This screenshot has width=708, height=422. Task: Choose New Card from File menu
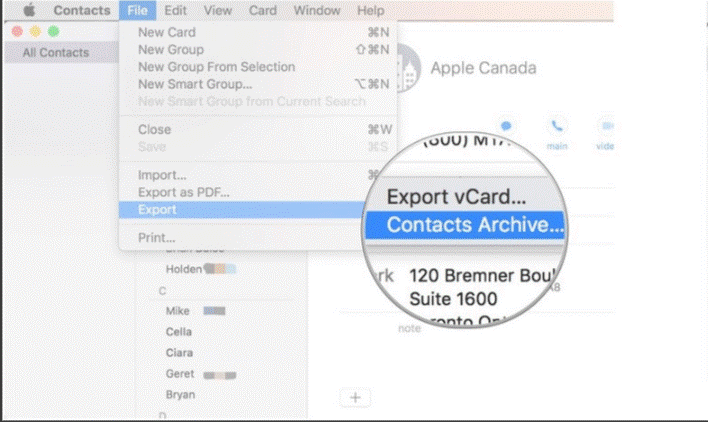[x=258, y=32]
